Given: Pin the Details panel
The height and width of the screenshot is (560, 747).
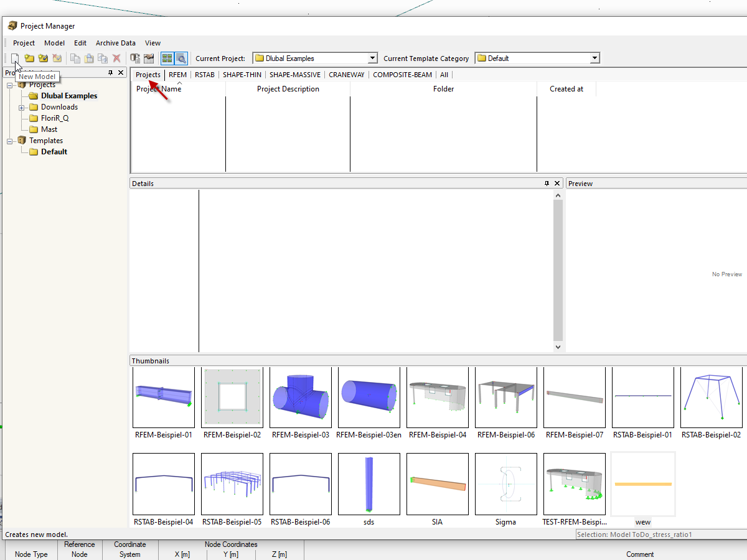Looking at the screenshot, I should [x=547, y=184].
